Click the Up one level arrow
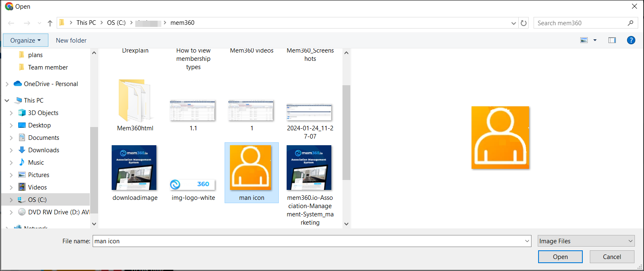The image size is (644, 271). pos(50,23)
